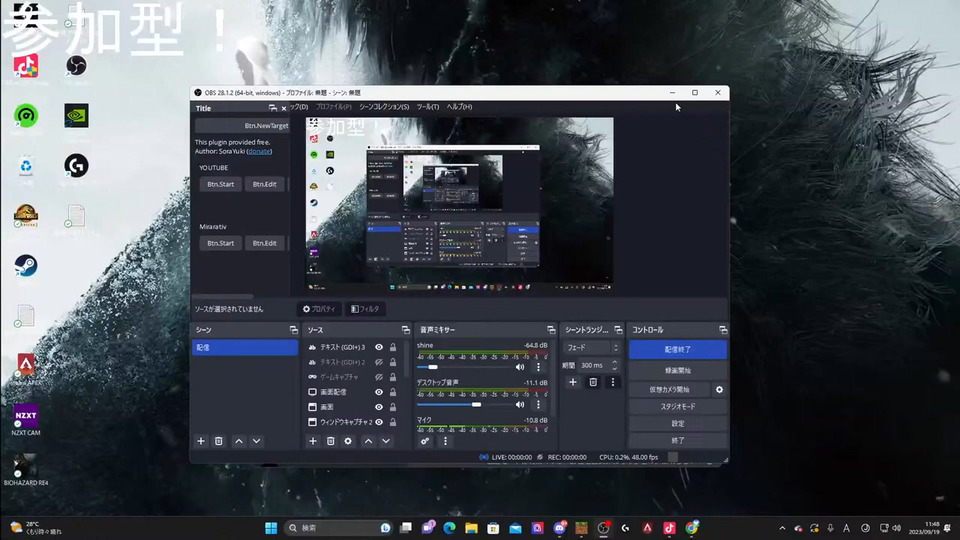Add a scene transition with the plus icon

[x=573, y=382]
